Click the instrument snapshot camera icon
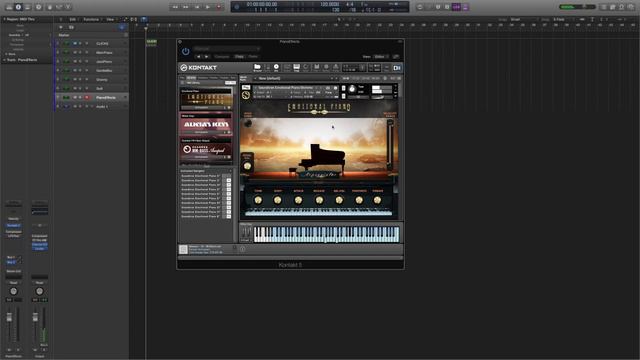This screenshot has height=360, width=640. click(327, 88)
